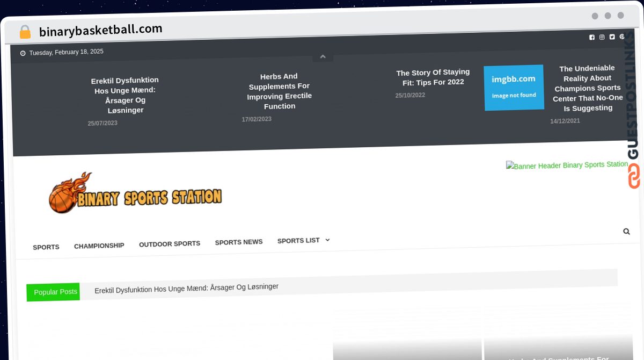644x360 pixels.
Task: Open article 'Erektil Dysfunktion Hos Unge Mænd' in top panel
Action: click(x=125, y=95)
